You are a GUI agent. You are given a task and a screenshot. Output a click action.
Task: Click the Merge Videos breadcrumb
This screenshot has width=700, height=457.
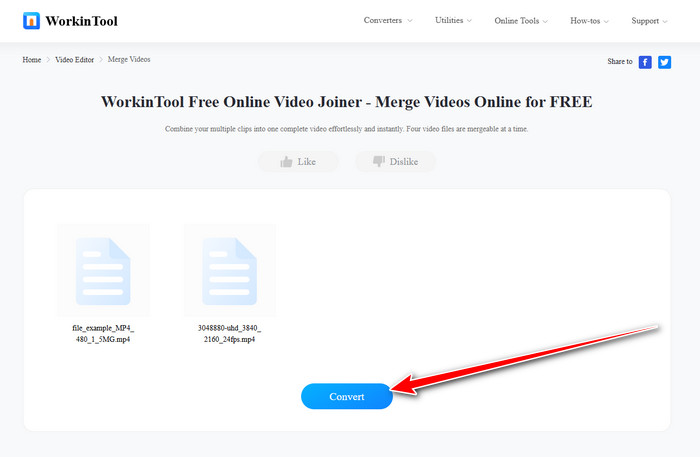[x=129, y=59]
